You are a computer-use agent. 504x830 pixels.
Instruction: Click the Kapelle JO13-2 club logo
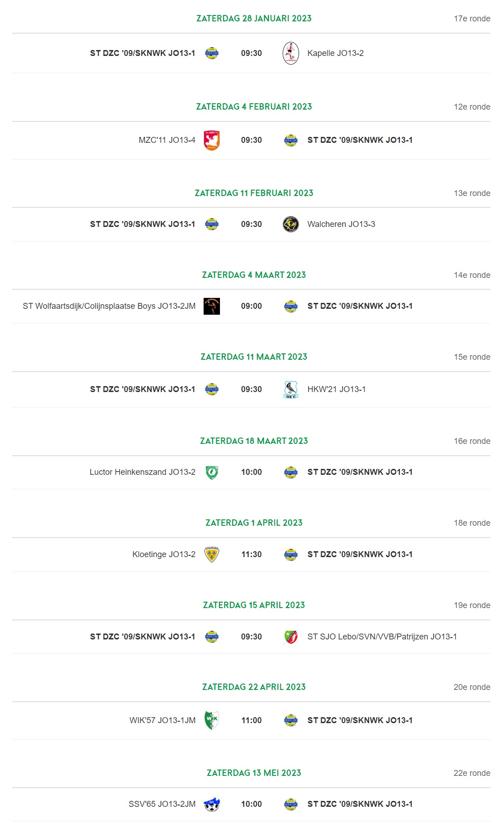tap(291, 53)
